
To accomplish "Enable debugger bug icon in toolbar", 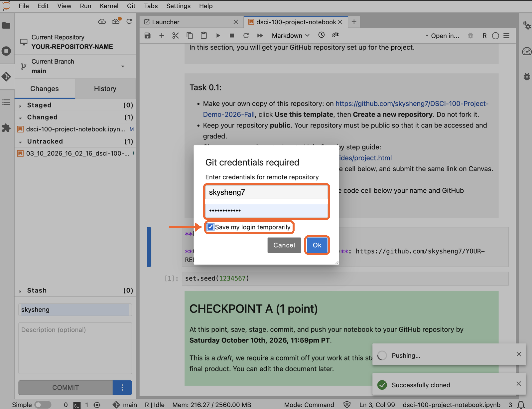I will click(470, 36).
